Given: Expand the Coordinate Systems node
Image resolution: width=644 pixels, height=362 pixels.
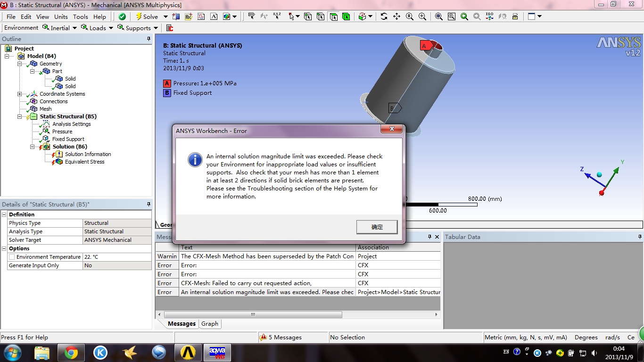Looking at the screenshot, I should tap(20, 94).
